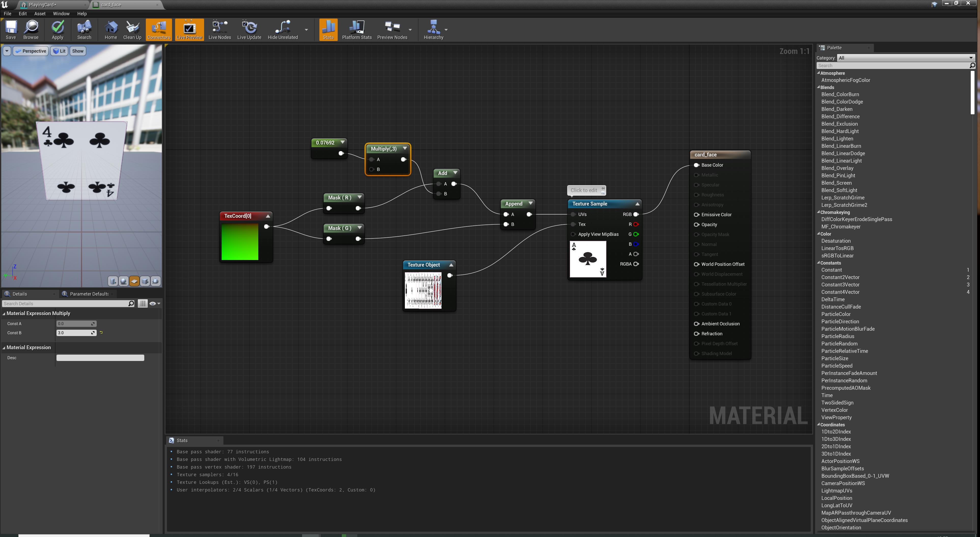Viewport: 980px width, 537px height.
Task: Select the Add node title
Action: [x=443, y=173]
